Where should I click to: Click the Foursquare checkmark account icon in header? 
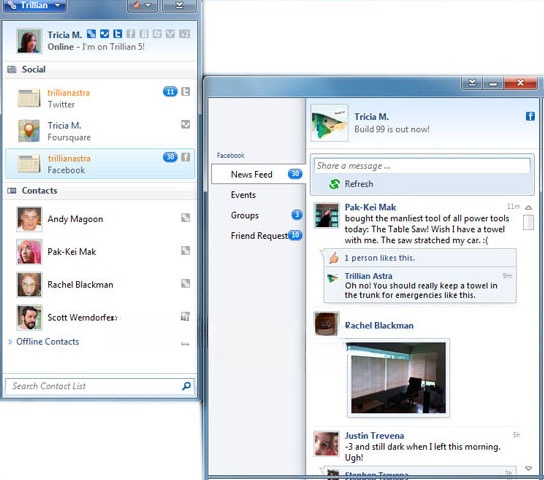tap(104, 34)
